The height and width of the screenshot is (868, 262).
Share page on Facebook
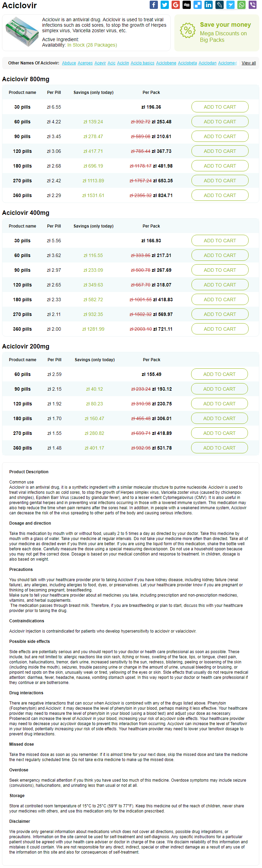tap(154, 5)
